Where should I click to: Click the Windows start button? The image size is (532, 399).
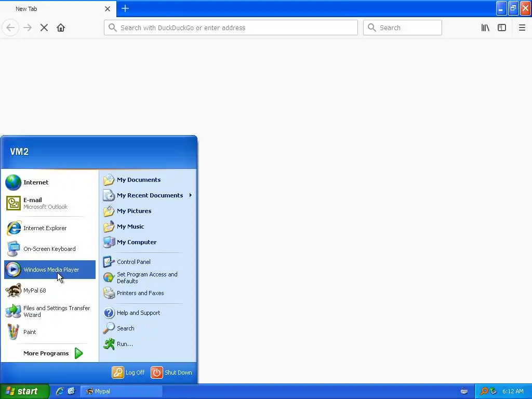24,391
